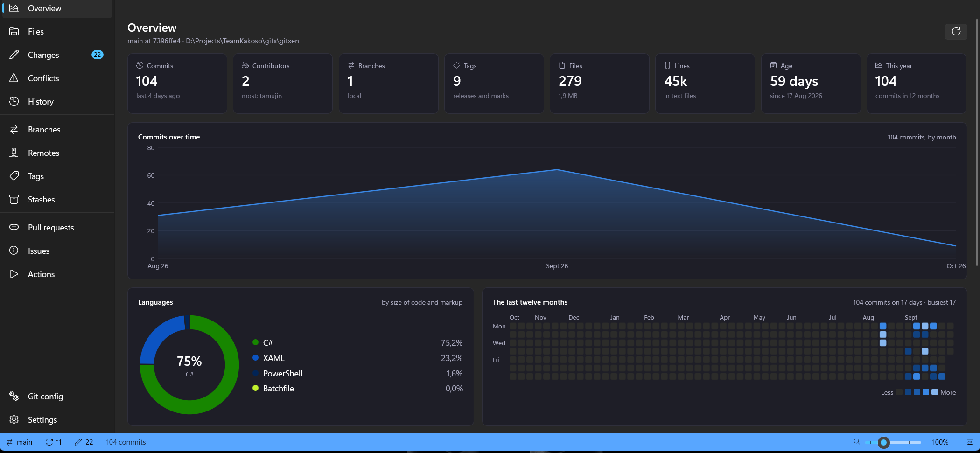Click the Contributors stat card
Screen dimensions: 980x453
click(x=283, y=84)
